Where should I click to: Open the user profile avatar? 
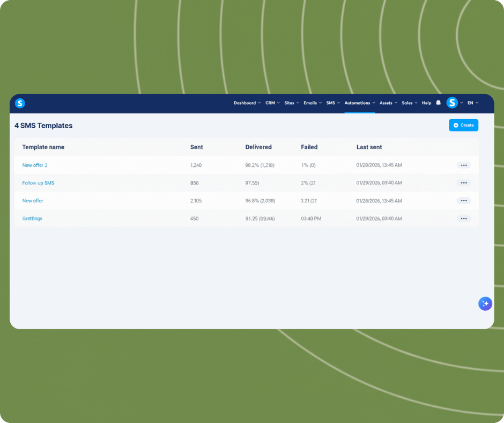(452, 103)
